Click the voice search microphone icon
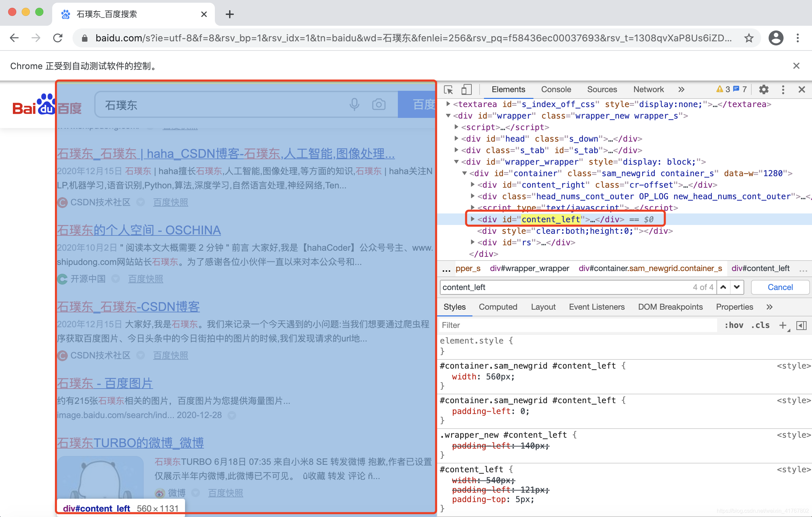Viewport: 812px width, 517px height. click(354, 105)
